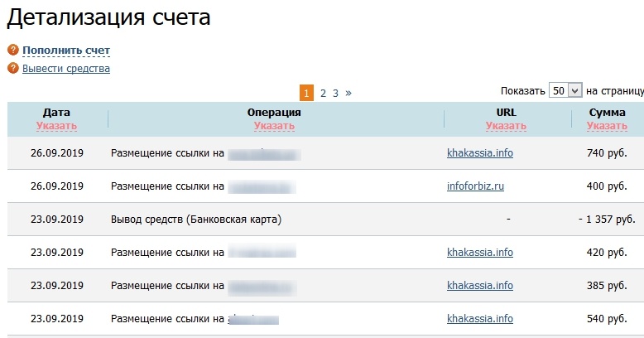644x338 pixels.
Task: Go to page 3 of results
Action: [x=335, y=93]
